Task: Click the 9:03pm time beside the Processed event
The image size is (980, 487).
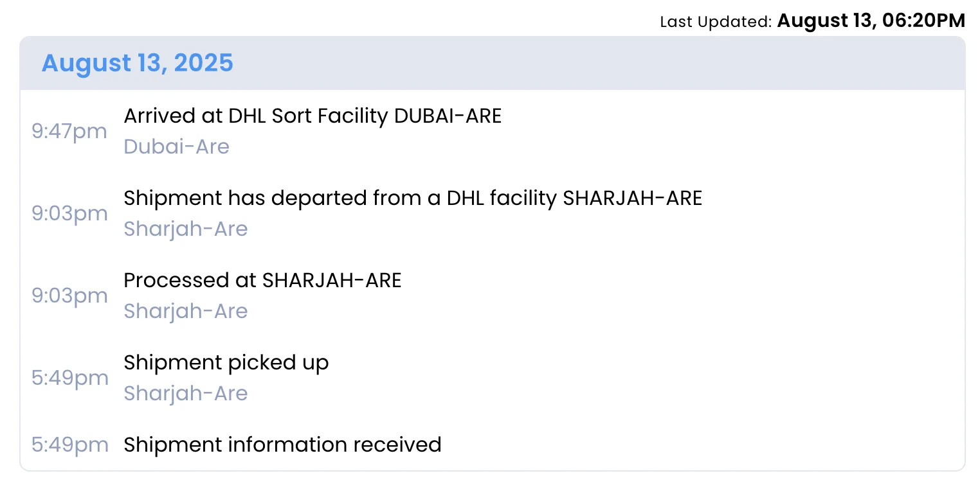Action: 69,296
